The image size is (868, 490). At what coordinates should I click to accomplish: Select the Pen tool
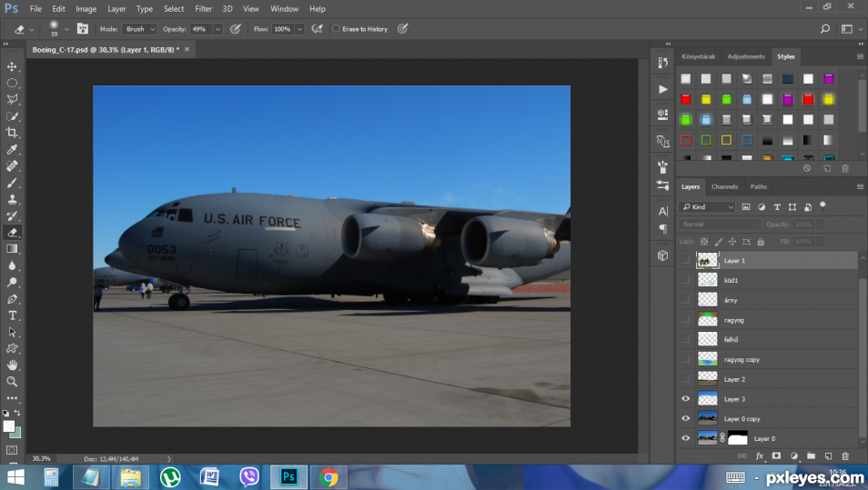point(12,299)
